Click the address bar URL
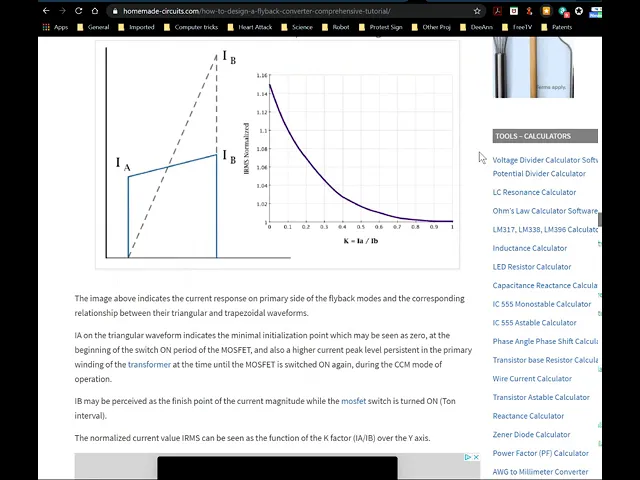 click(257, 11)
